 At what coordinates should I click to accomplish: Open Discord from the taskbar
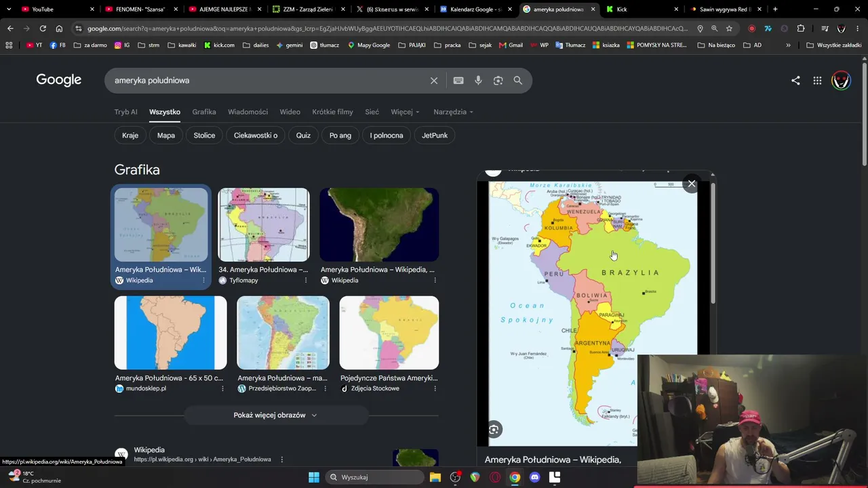(x=534, y=477)
